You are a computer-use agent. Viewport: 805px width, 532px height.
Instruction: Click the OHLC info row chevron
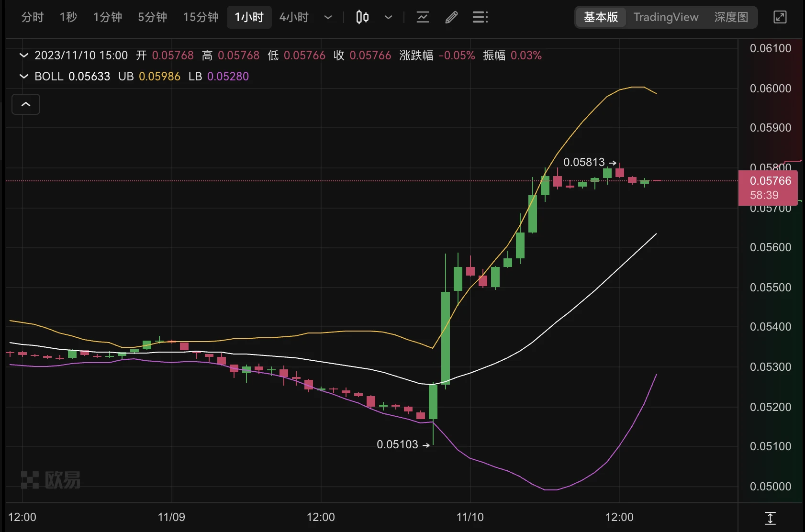(23, 55)
